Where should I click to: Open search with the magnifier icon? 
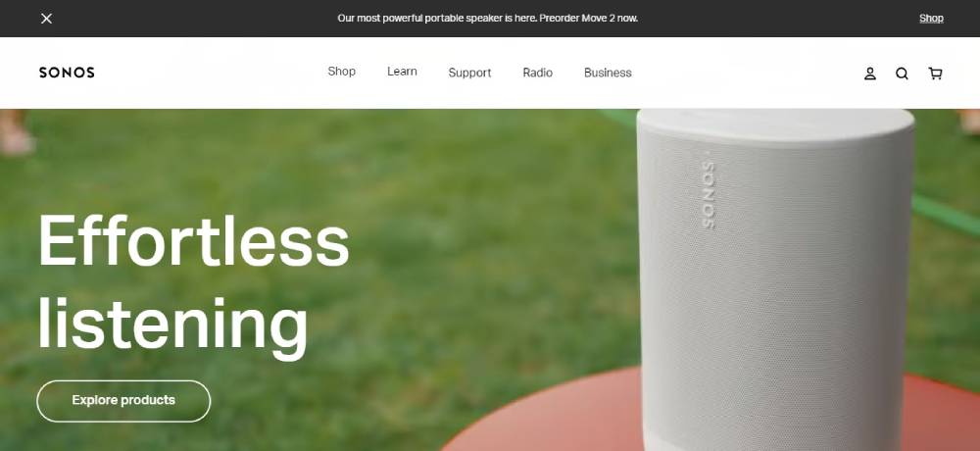tap(902, 74)
